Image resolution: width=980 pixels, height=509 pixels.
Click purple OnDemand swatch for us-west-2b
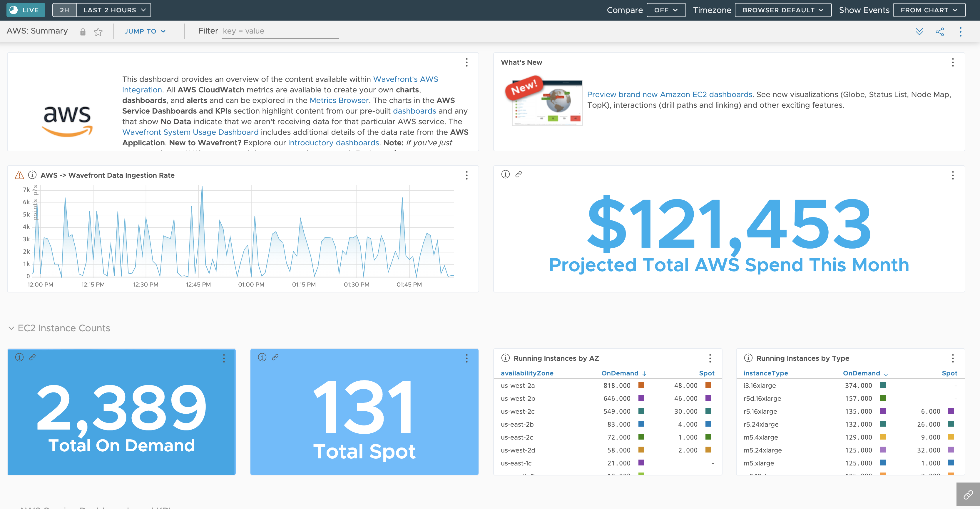pos(641,398)
